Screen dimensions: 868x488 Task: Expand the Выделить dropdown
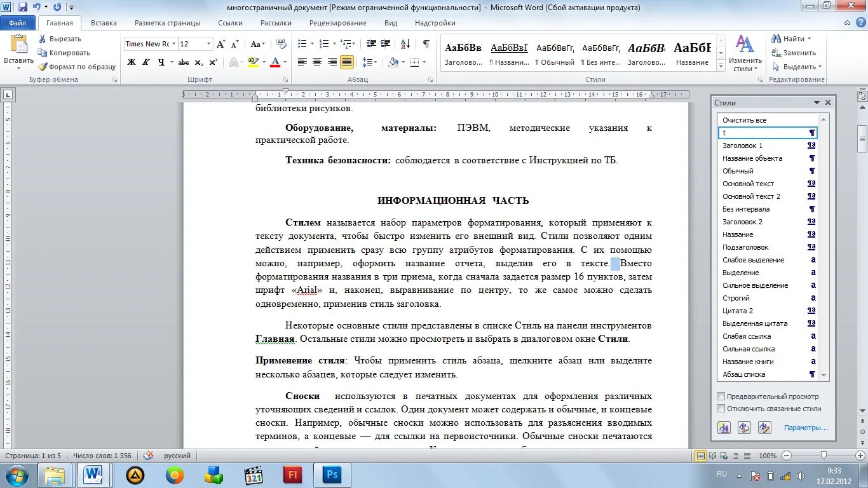tap(797, 67)
